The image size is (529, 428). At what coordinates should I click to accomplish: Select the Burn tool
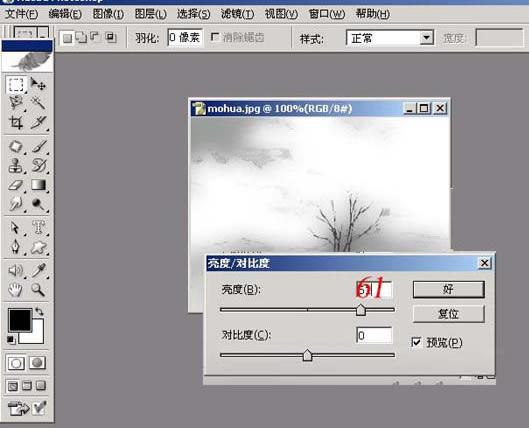point(38,204)
